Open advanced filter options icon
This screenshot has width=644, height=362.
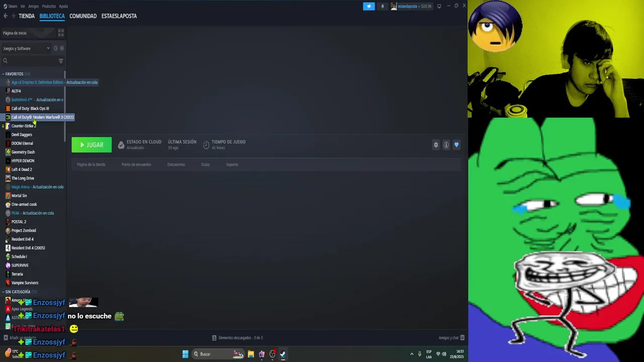[x=61, y=61]
